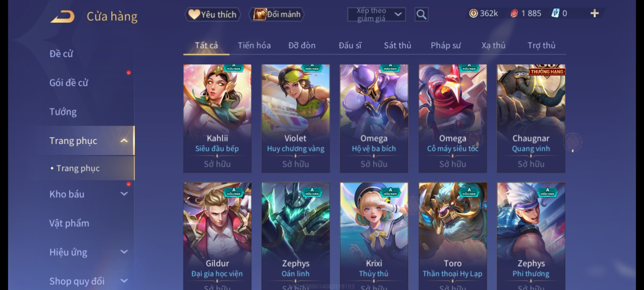Screen dimensions: 644x290
Task: Switch to the Pháp sư tab
Action: [445, 45]
